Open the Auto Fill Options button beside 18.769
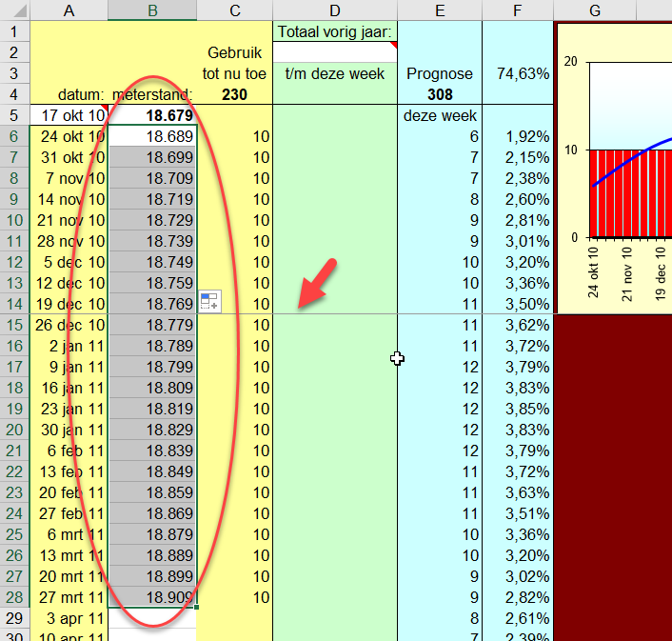672x641 pixels. 209,301
